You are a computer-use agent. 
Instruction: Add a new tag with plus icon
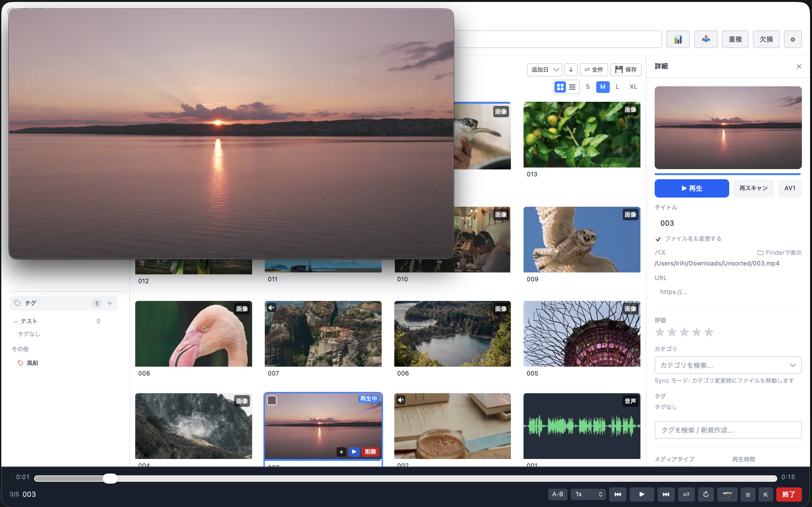(x=110, y=303)
